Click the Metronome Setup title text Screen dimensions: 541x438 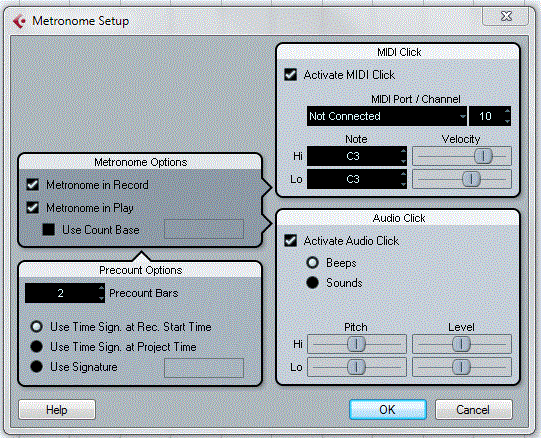81,21
